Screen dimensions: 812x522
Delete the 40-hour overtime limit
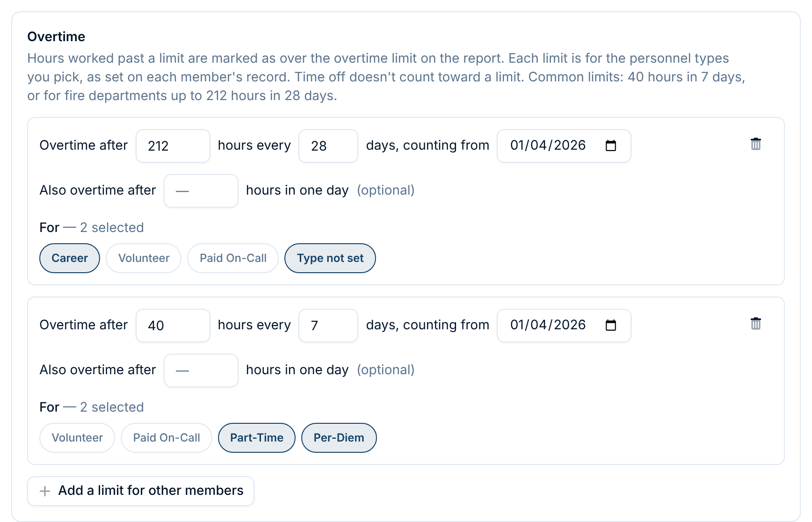coord(755,324)
